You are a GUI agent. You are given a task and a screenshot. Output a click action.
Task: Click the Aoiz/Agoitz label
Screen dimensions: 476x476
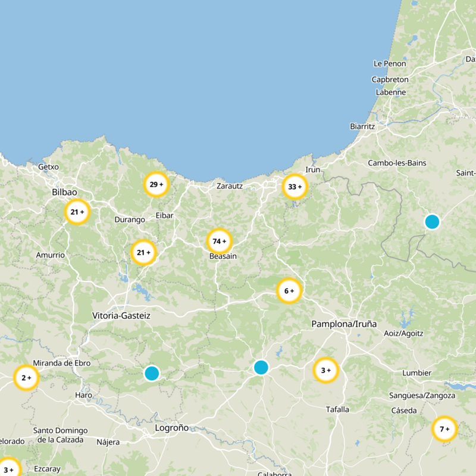pos(403,333)
